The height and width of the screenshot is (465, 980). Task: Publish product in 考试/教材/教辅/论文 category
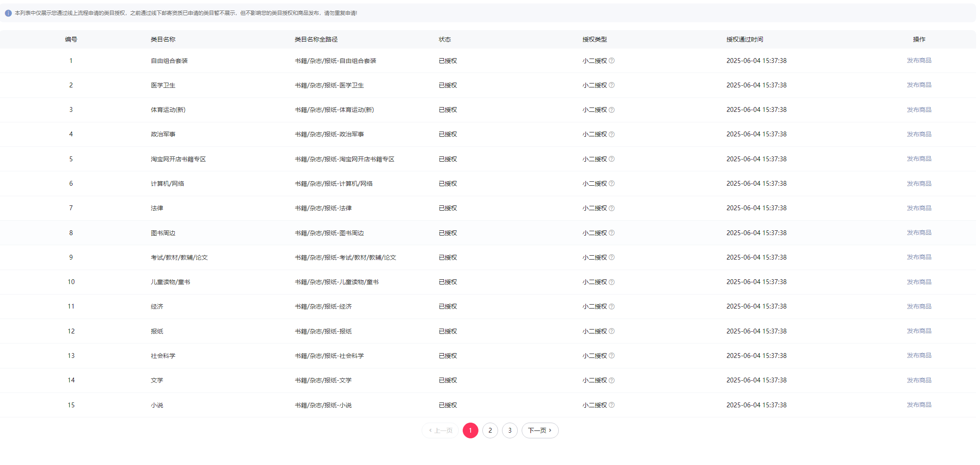click(919, 257)
